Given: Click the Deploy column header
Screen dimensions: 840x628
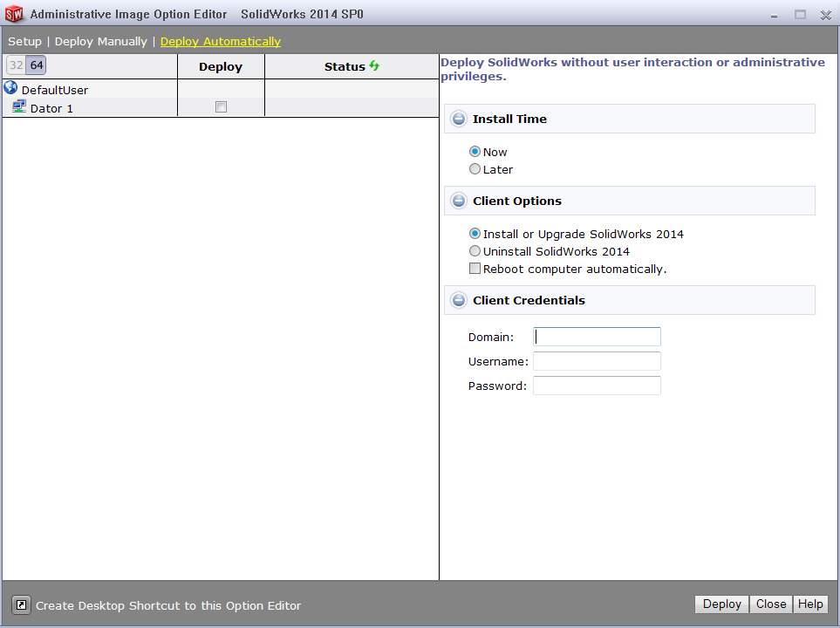Looking at the screenshot, I should 221,66.
